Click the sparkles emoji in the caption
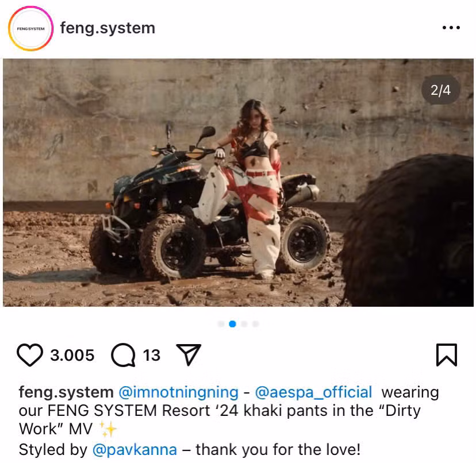 [109, 429]
